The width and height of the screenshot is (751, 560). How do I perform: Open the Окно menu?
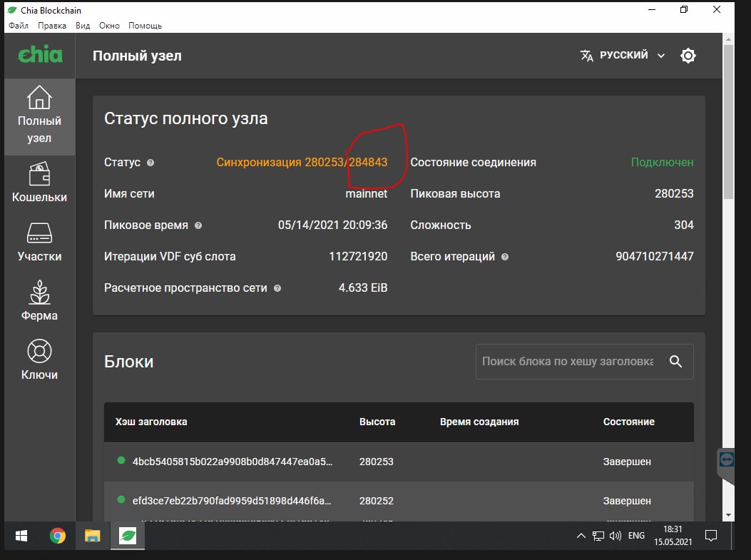tap(109, 26)
